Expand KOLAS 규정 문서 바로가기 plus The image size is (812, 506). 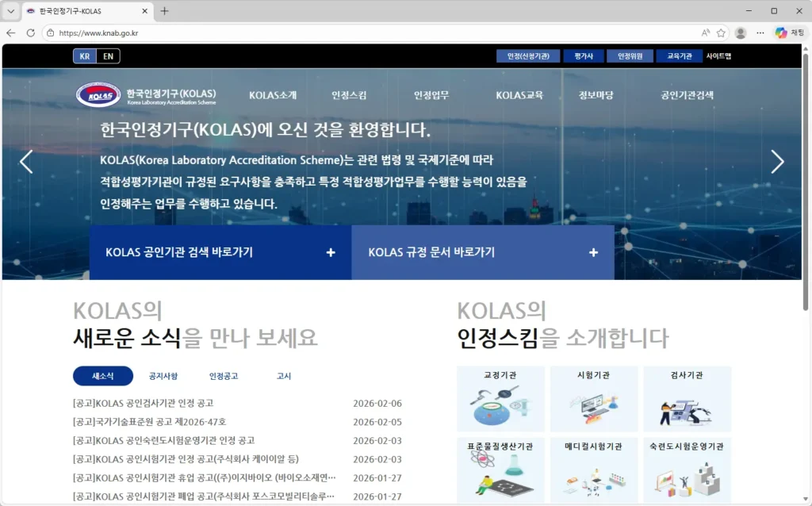click(x=593, y=252)
